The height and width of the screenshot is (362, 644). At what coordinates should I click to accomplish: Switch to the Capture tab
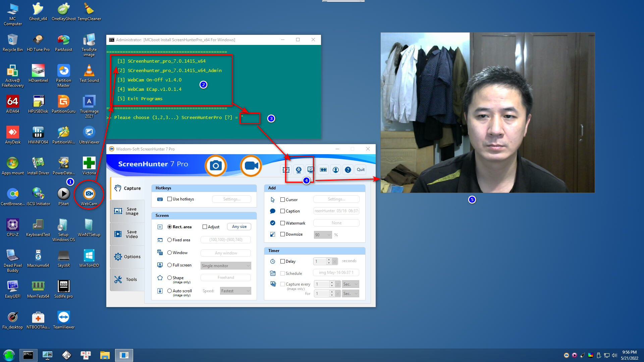pyautogui.click(x=127, y=188)
